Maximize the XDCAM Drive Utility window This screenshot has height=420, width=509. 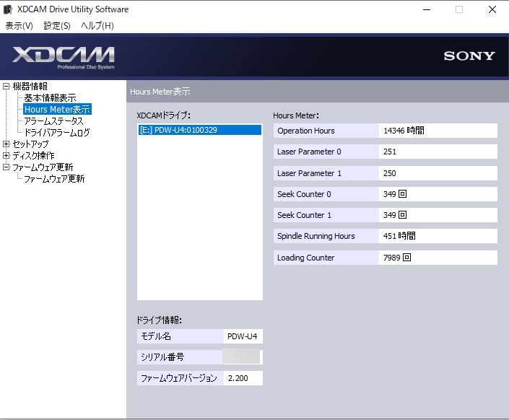click(x=459, y=9)
